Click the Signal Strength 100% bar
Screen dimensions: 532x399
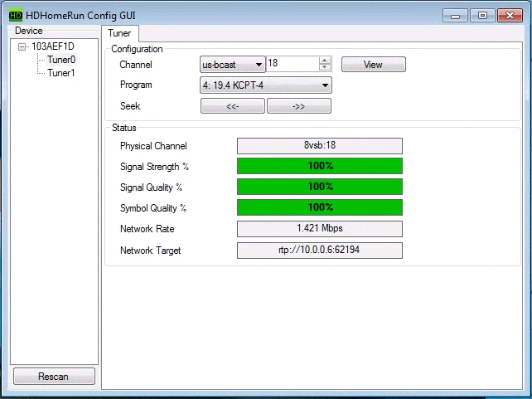[x=320, y=166]
